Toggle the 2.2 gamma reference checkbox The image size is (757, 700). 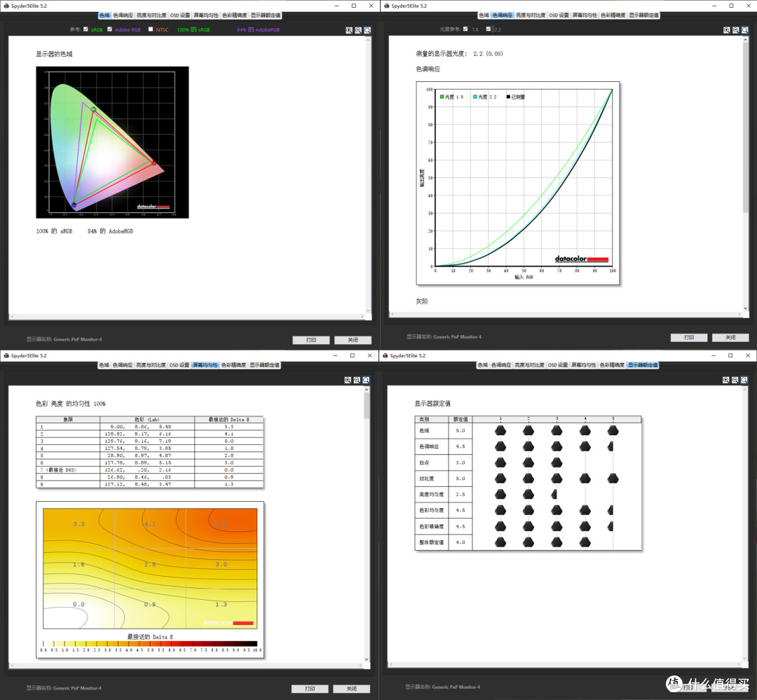488,29
